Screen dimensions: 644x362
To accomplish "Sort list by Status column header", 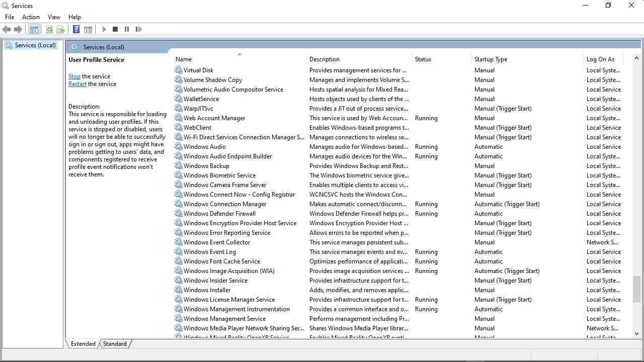I will [x=423, y=59].
